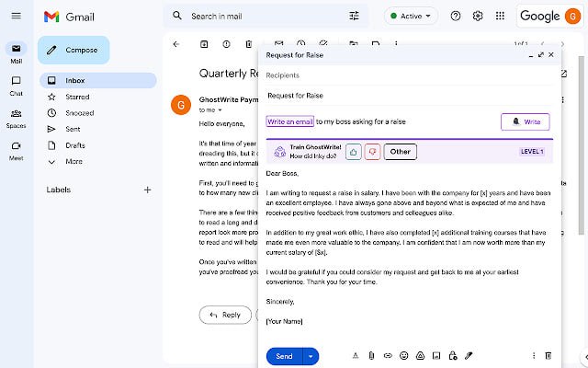Viewport: 588px width, 368px height.
Task: Click the thumbs down feedback icon
Action: 372,152
